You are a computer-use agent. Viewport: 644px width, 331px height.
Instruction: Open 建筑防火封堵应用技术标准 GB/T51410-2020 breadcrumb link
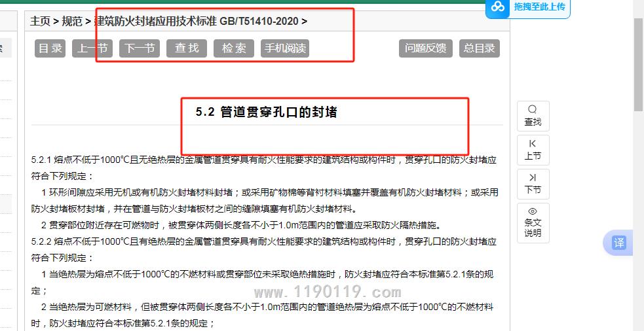[196, 21]
